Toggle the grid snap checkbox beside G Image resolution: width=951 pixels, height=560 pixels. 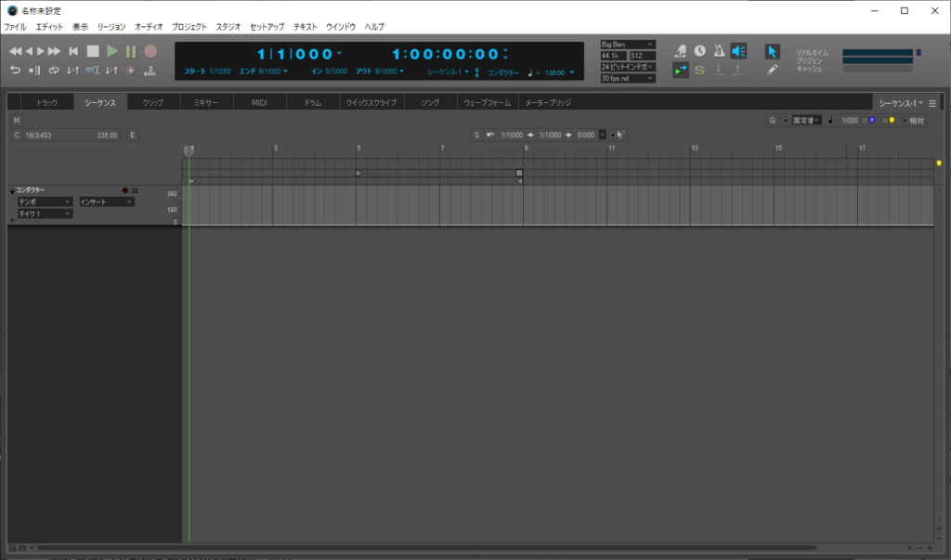786,120
